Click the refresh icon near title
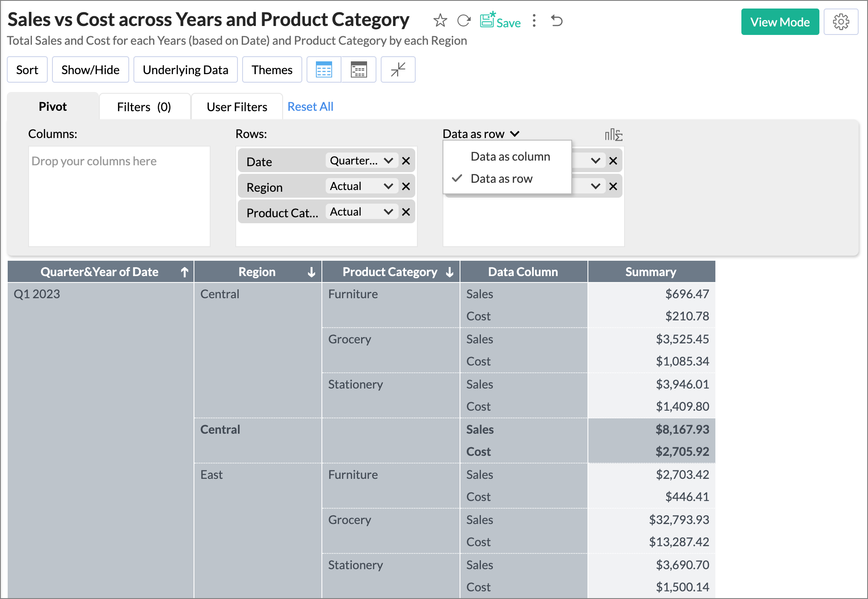868x599 pixels. tap(463, 20)
